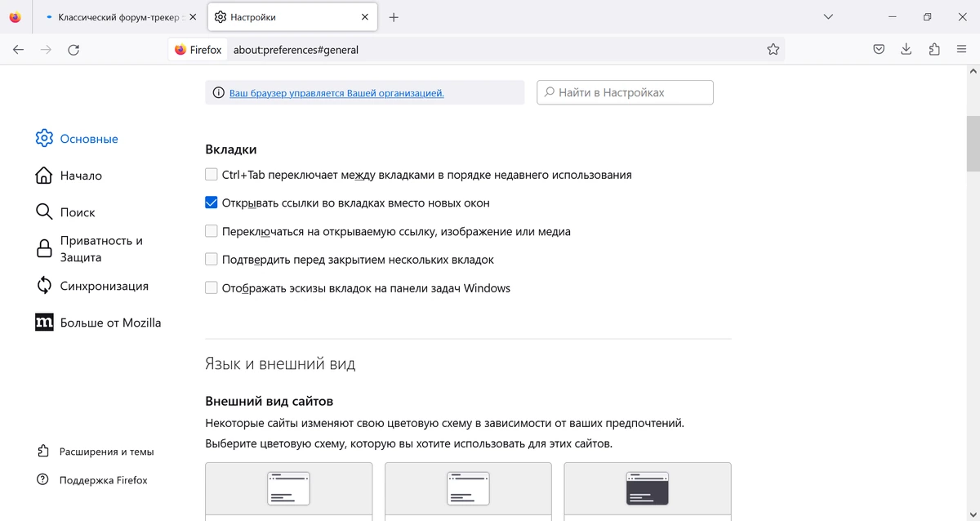Open Ваш браузер управляется Вашей организацией link

tap(336, 93)
